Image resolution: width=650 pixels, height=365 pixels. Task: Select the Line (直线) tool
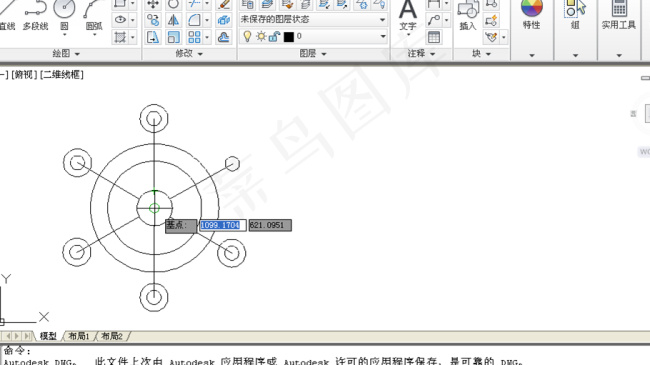point(7,16)
